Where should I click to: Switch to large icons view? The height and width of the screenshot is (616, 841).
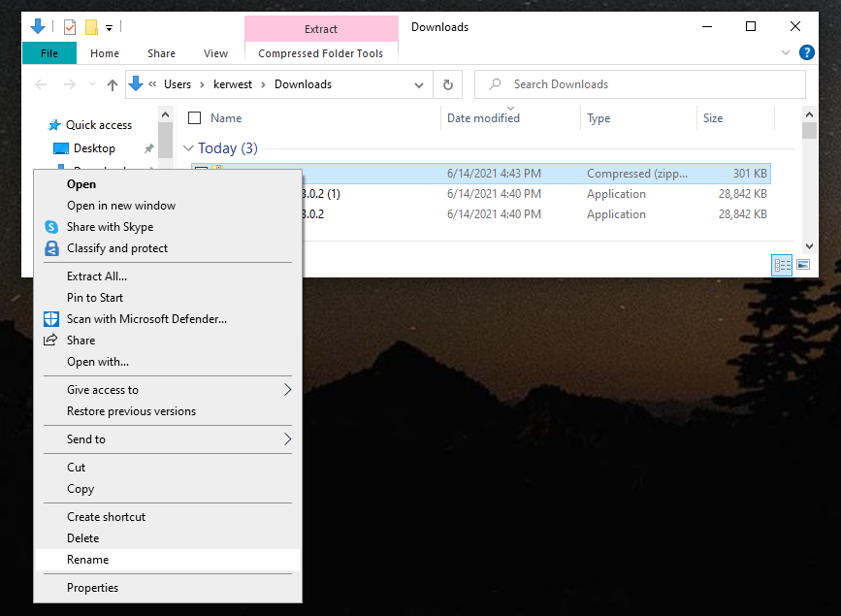(803, 265)
